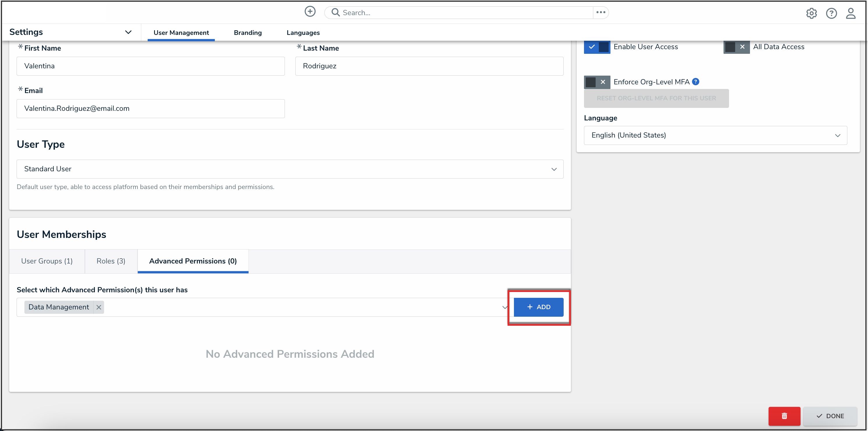Click the quick-add plus circle icon
The height and width of the screenshot is (431, 868).
point(310,12)
